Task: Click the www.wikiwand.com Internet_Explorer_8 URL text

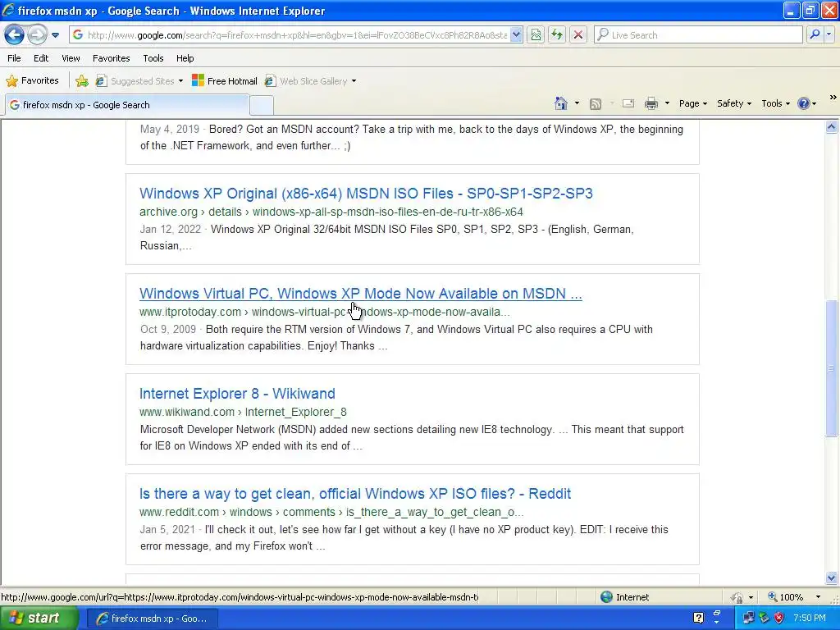Action: tap(243, 412)
